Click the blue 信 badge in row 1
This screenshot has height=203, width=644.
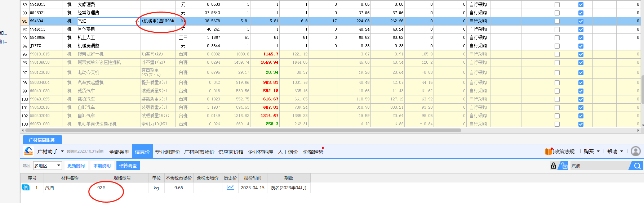(26, 188)
